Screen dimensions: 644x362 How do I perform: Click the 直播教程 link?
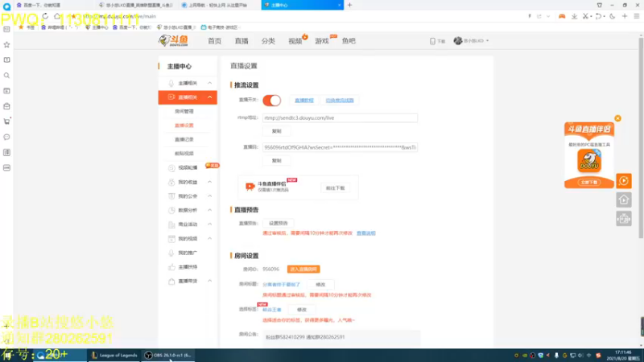tap(304, 100)
